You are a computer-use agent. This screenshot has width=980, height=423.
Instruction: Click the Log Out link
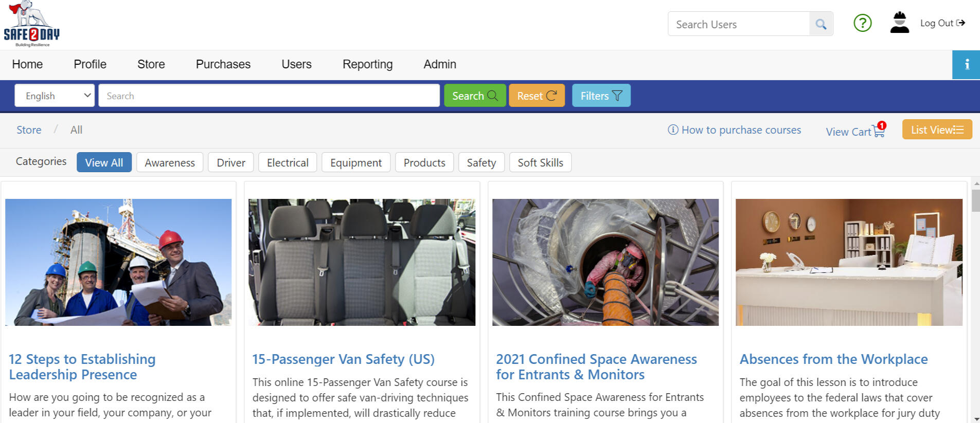pyautogui.click(x=942, y=23)
